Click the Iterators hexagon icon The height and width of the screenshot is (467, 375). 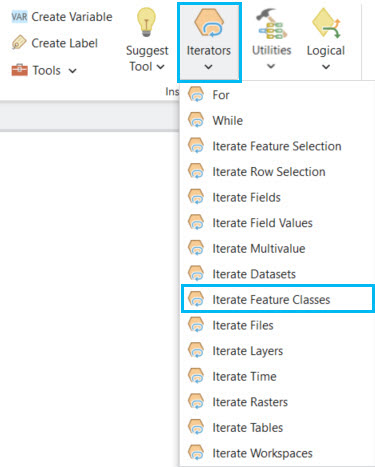pos(209,22)
